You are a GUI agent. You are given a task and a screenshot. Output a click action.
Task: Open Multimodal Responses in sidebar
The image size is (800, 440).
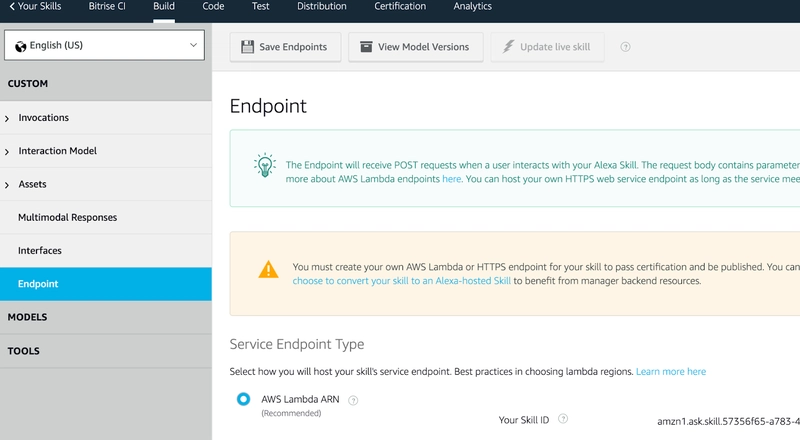click(106, 217)
